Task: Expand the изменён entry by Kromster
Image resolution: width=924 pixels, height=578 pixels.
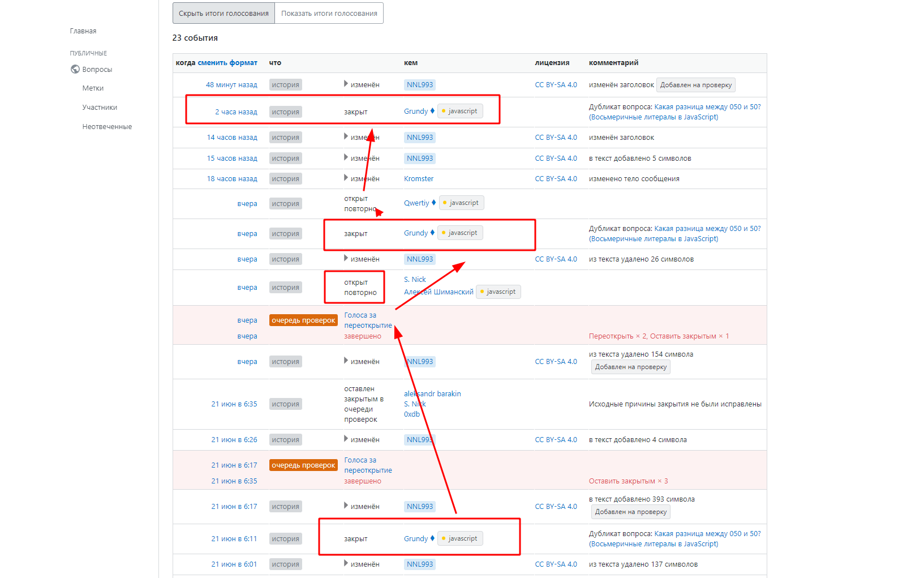Action: click(x=346, y=178)
